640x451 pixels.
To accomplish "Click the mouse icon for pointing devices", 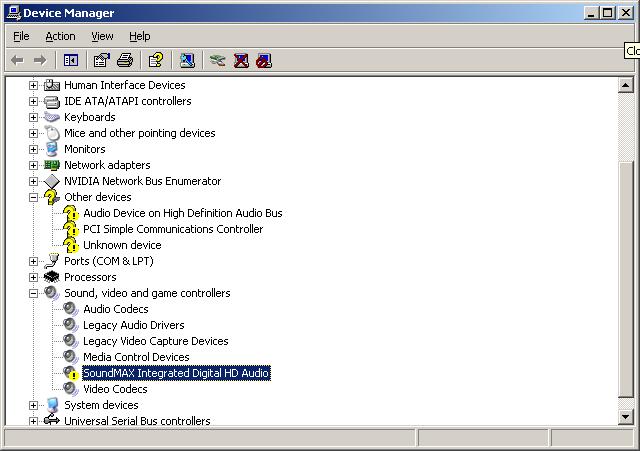I will 52,133.
